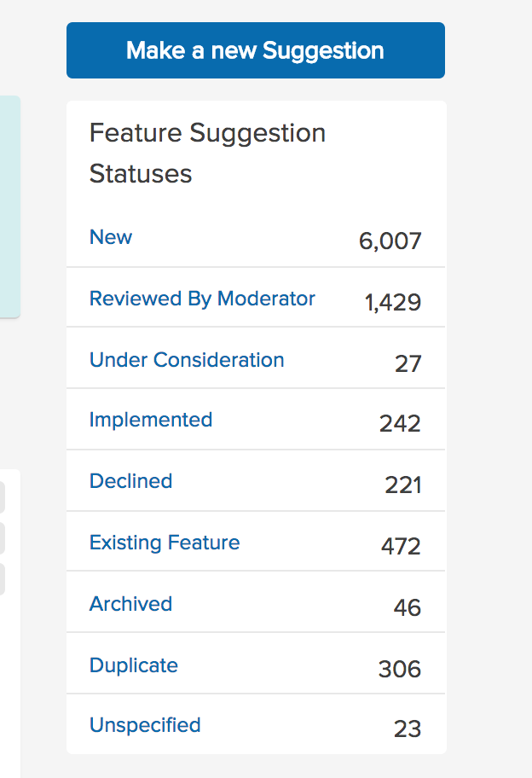Click the 242 Implemented count
Viewport: 532px width, 778px height.
[400, 424]
